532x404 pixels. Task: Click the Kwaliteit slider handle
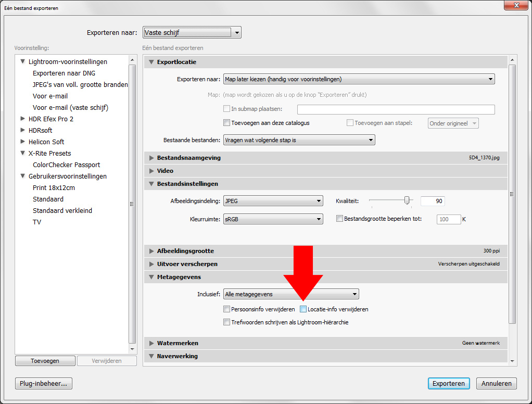(x=407, y=200)
